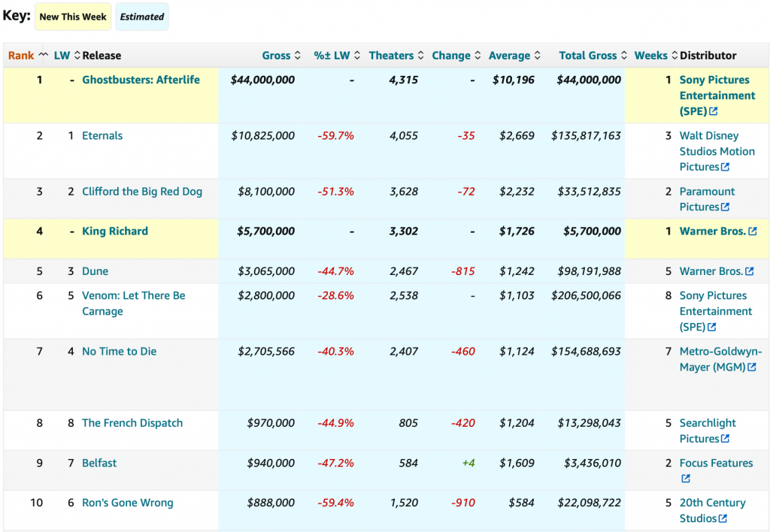Open Clifford the Big Red Dog link
770x532 pixels.
142,192
